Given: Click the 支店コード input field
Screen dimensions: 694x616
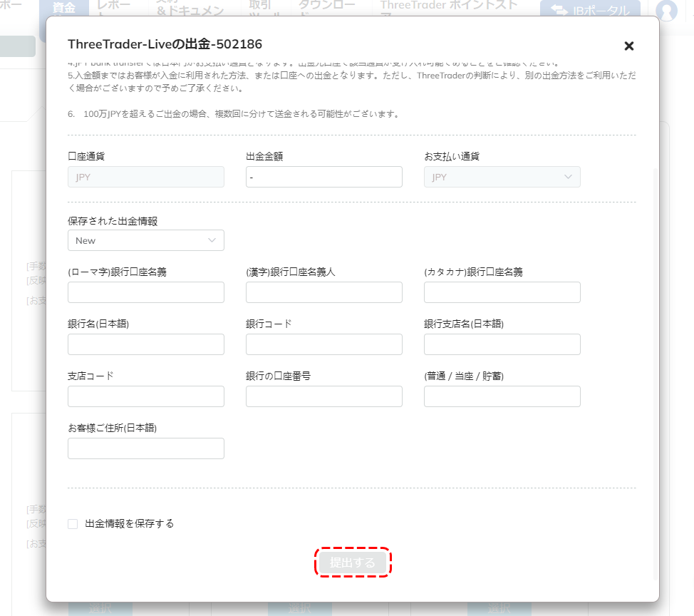Looking at the screenshot, I should 146,396.
